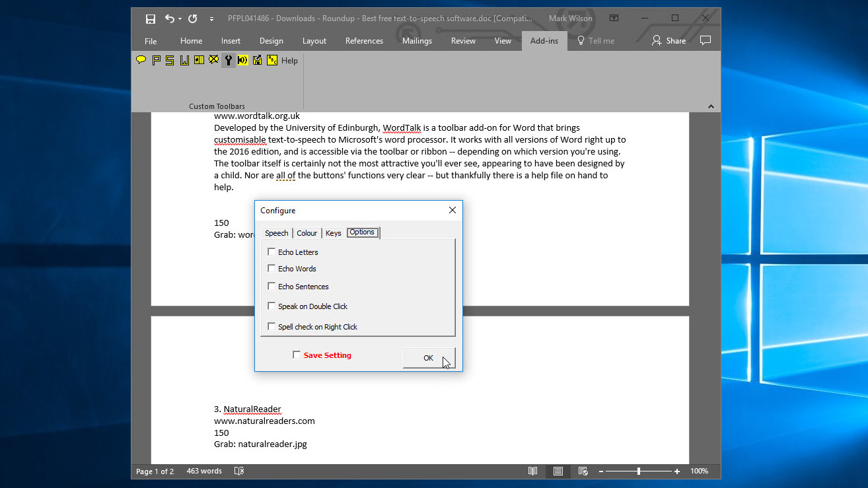Click the 463 words count in status bar
The image size is (868, 488).
tap(203, 471)
